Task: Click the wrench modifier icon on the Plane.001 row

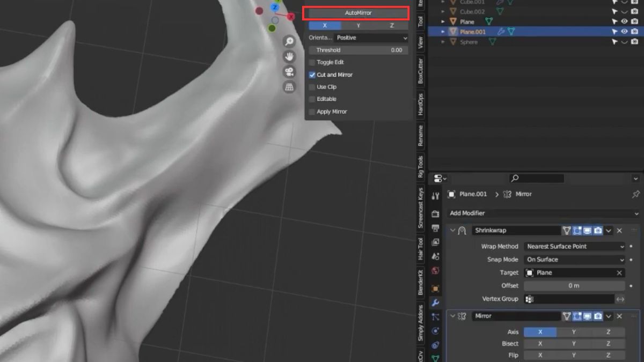Action: tap(501, 32)
